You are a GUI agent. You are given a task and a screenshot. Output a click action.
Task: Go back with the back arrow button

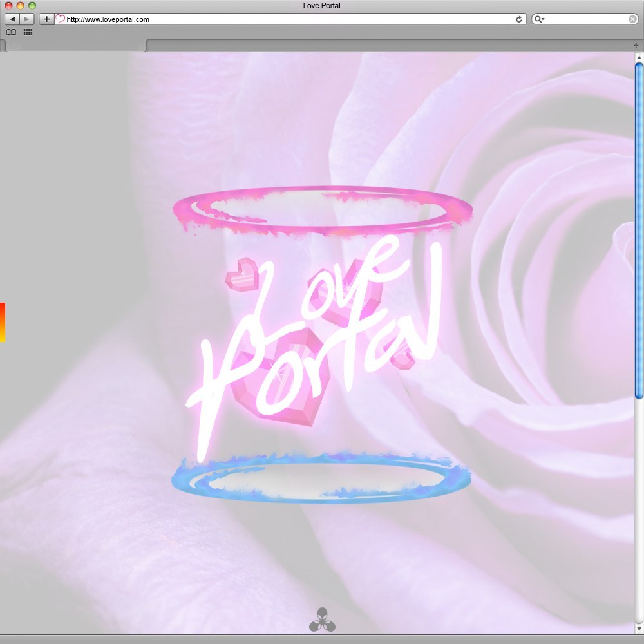12,19
